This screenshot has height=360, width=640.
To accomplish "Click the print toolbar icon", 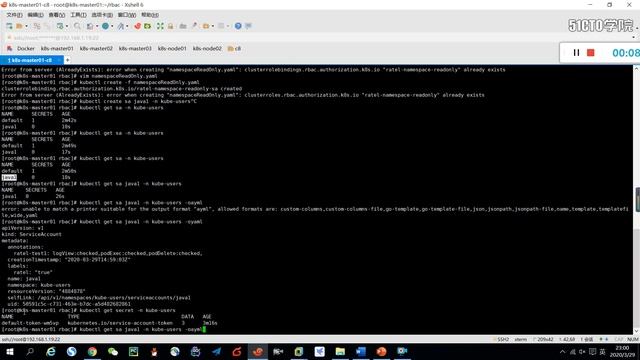I will pos(90,26).
